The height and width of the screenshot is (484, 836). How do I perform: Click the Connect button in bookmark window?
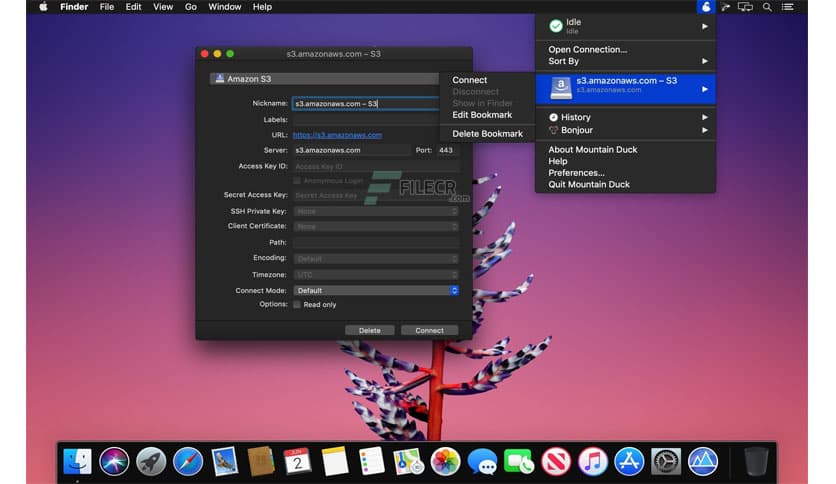(x=429, y=330)
